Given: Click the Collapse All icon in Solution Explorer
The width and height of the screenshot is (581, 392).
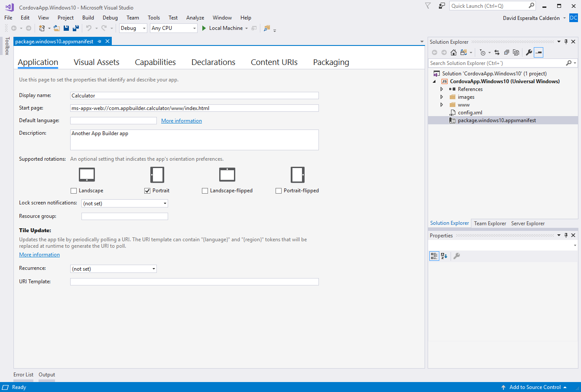Looking at the screenshot, I should click(x=506, y=52).
